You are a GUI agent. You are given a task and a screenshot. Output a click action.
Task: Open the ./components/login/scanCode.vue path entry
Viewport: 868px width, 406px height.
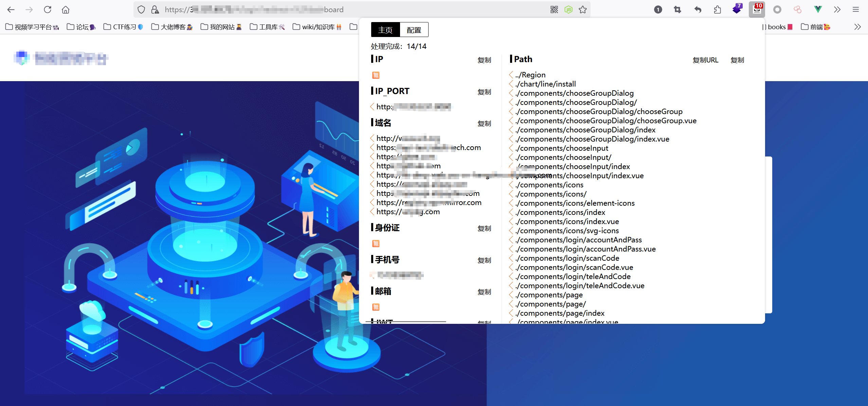(x=574, y=267)
